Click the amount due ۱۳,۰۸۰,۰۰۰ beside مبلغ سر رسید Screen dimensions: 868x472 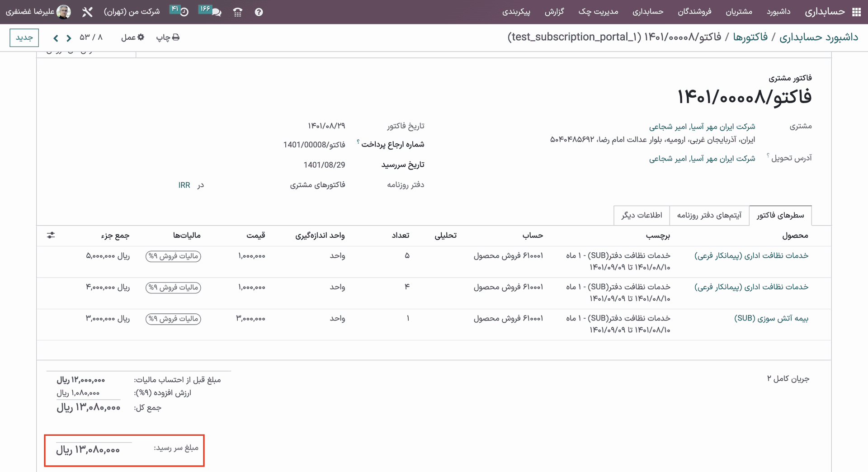(88, 450)
